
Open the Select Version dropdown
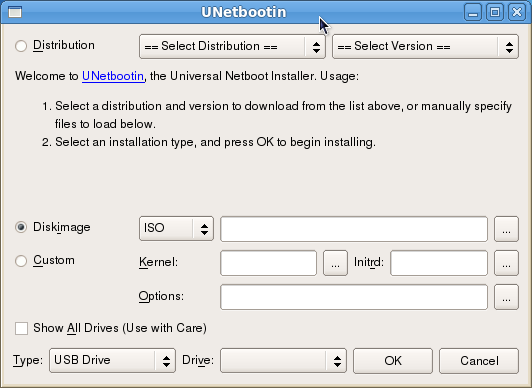(x=425, y=46)
